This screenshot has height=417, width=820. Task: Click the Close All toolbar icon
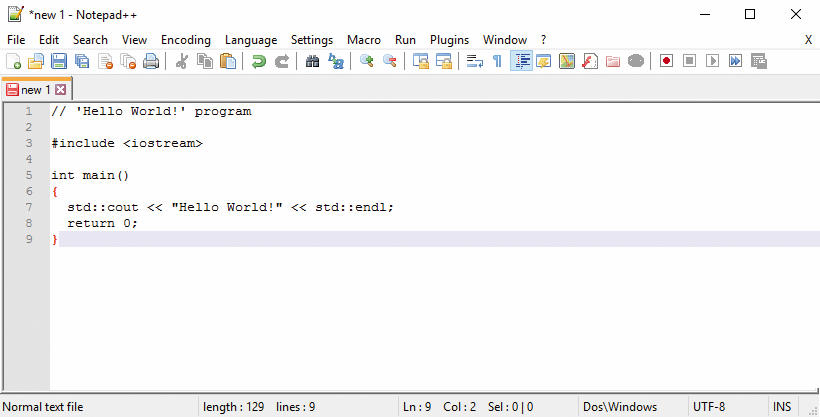click(128, 61)
